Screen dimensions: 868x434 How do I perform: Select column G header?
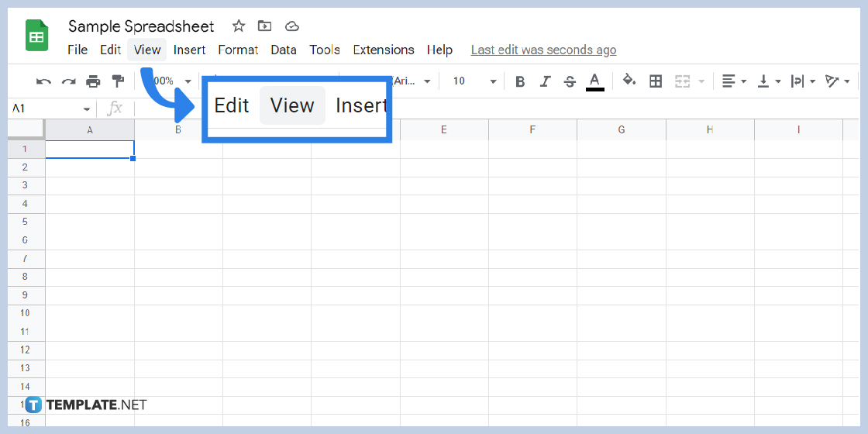pyautogui.click(x=621, y=129)
